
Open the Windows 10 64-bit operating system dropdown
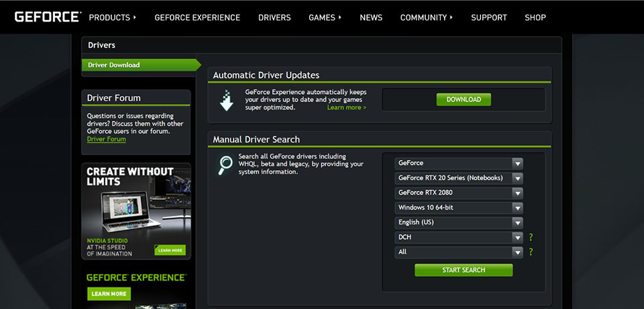[459, 208]
